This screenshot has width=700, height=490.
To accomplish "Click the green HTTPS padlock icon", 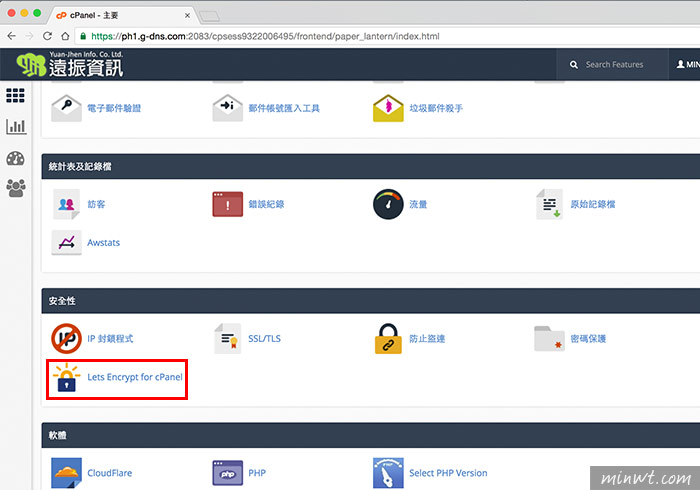I will 83,36.
